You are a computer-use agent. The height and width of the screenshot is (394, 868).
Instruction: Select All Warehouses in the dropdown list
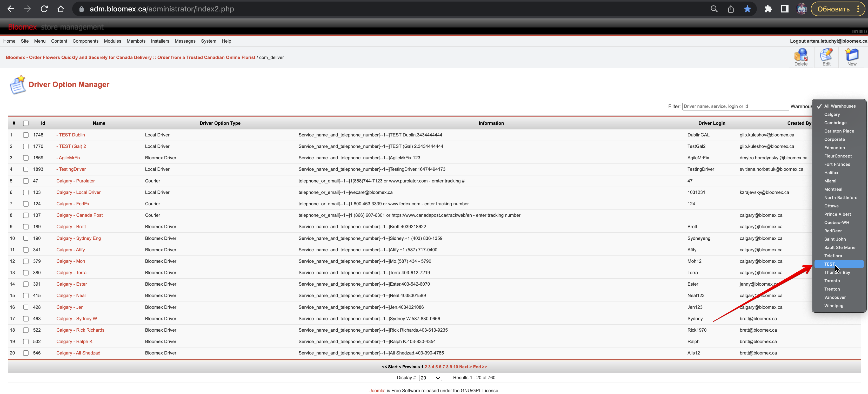(839, 106)
